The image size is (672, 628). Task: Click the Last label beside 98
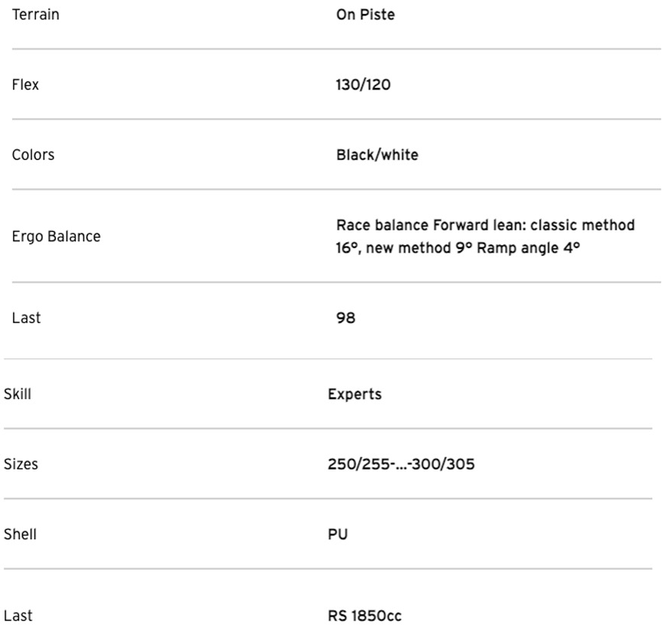coord(26,318)
